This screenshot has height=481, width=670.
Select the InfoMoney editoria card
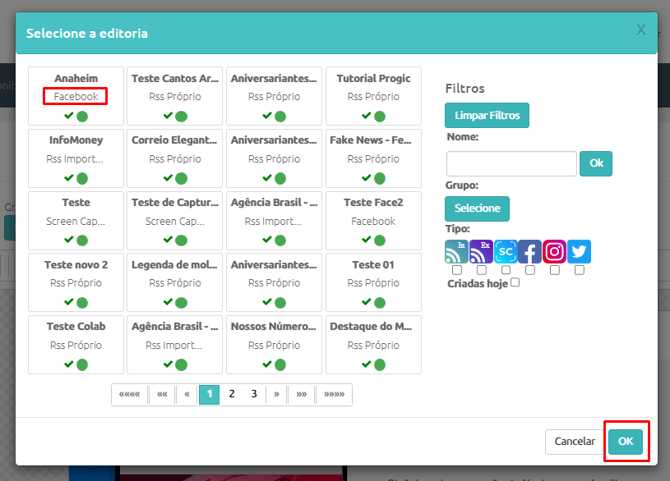pos(76,158)
